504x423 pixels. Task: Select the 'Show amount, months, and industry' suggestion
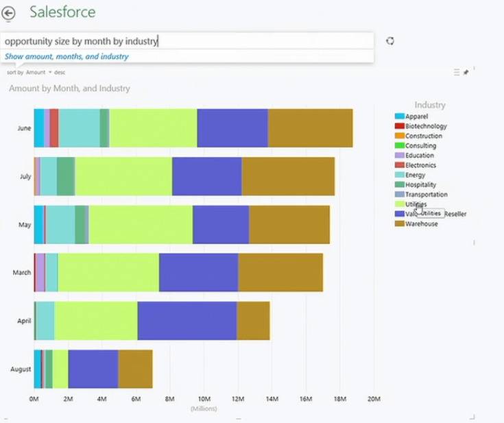point(67,57)
